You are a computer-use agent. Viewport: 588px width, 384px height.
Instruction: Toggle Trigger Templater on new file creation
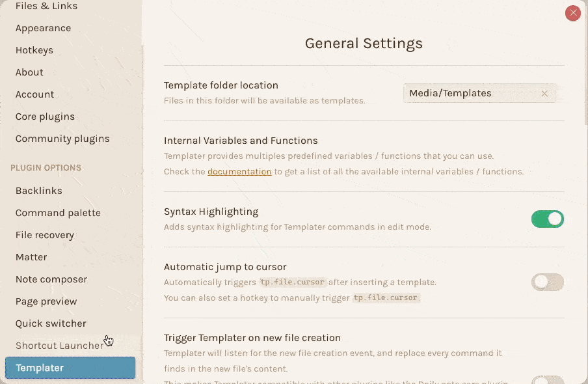click(548, 380)
